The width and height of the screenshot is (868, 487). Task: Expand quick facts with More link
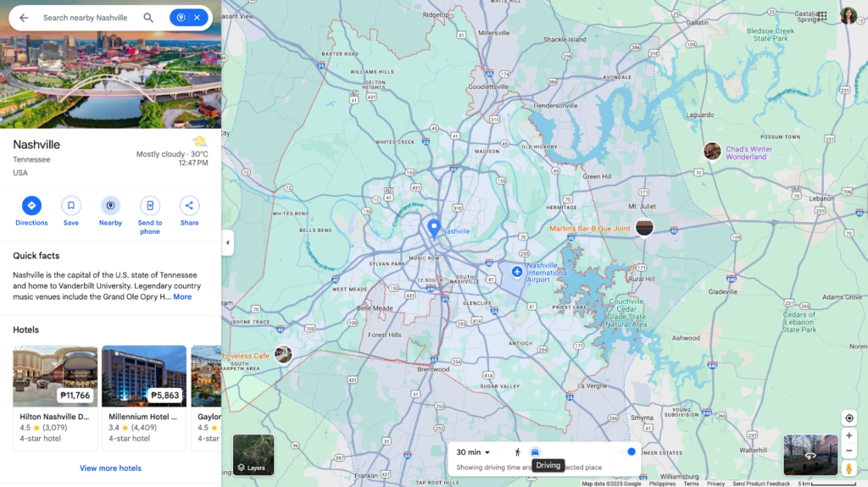[182, 297]
